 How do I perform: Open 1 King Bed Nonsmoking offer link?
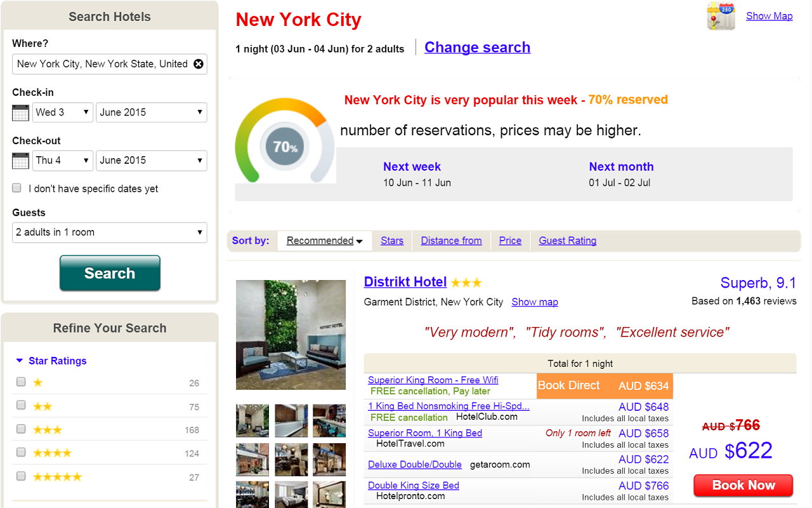coord(449,406)
